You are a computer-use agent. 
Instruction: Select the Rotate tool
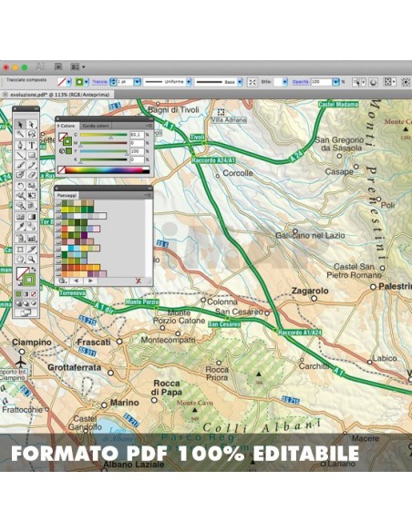point(20,186)
